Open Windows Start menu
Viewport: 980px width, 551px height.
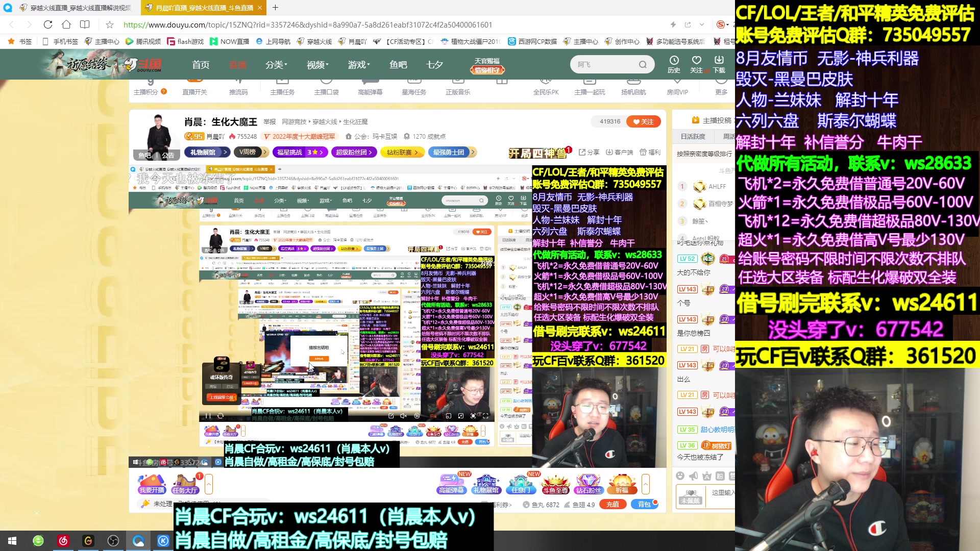(12, 541)
